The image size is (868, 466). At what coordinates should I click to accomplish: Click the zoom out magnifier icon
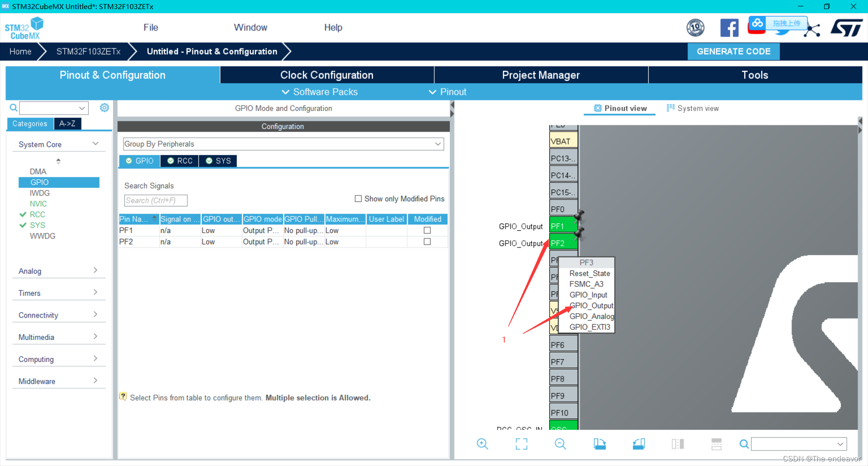[x=560, y=444]
